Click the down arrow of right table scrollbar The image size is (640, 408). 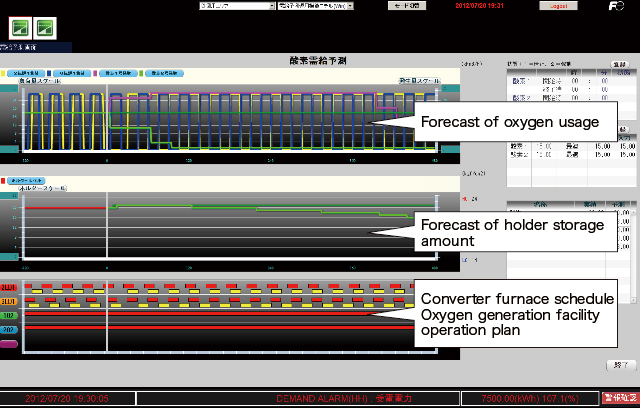[x=633, y=300]
